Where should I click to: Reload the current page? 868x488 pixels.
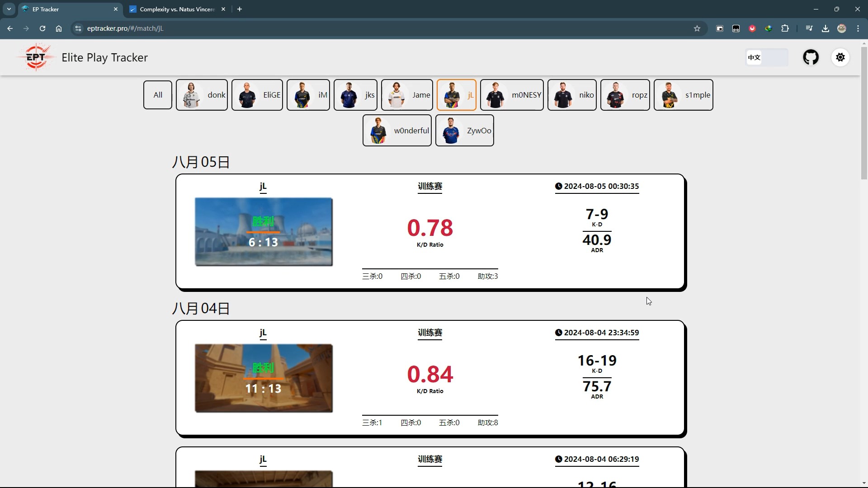42,28
